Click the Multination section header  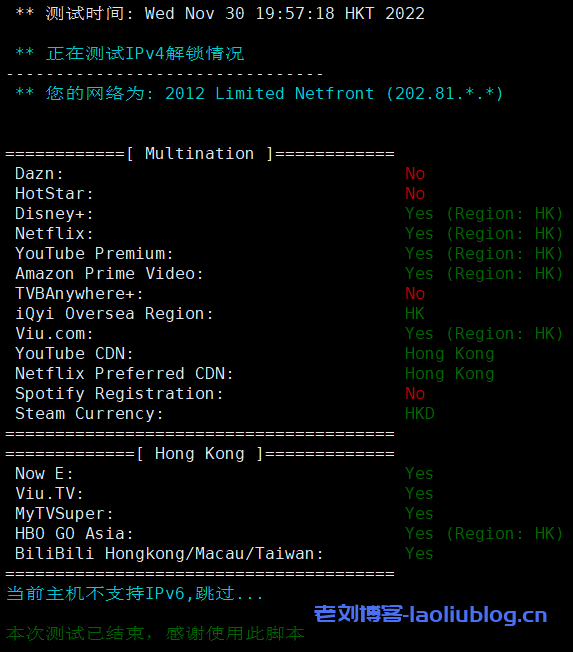(x=200, y=154)
